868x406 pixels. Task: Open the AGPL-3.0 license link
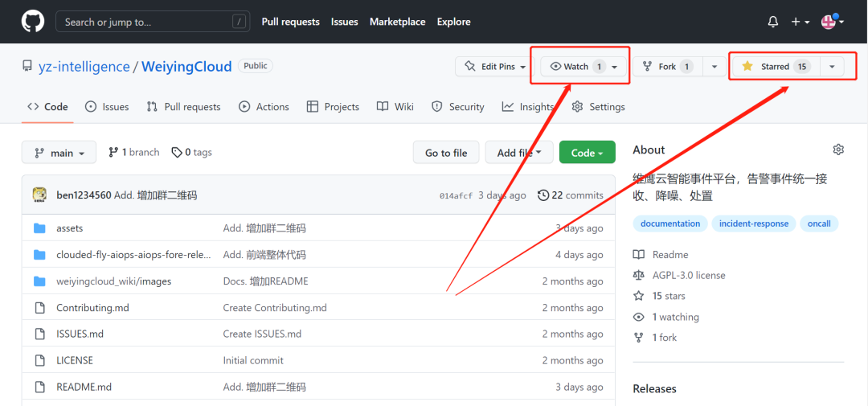coord(679,275)
